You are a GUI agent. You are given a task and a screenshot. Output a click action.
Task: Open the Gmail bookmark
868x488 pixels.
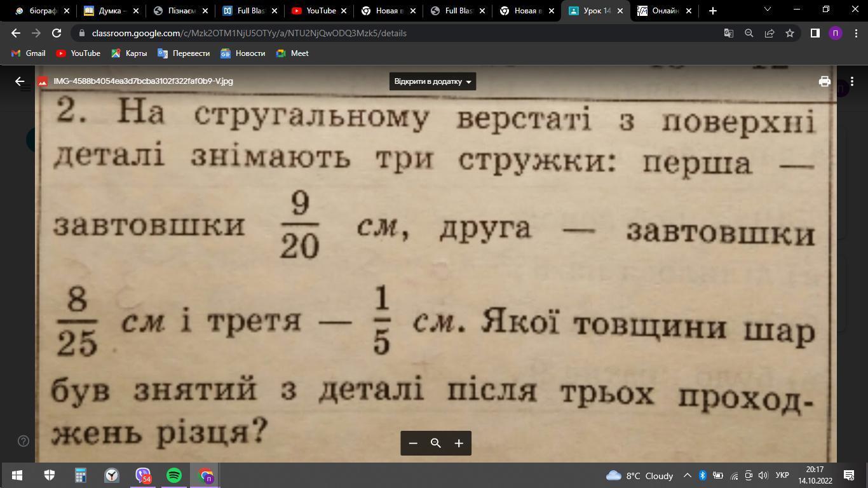[29, 53]
